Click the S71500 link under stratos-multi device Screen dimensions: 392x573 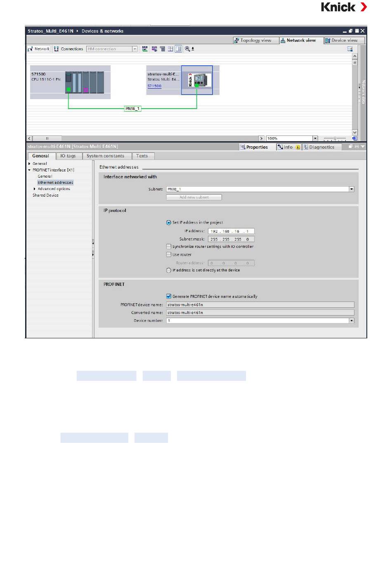click(x=154, y=86)
